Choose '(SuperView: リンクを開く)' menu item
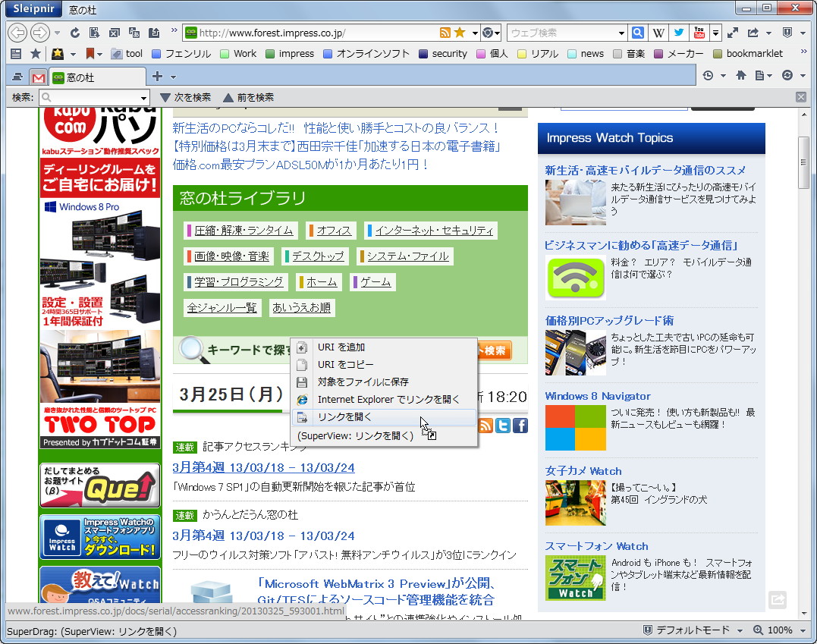Screen dimensions: 817x644 (x=384, y=435)
